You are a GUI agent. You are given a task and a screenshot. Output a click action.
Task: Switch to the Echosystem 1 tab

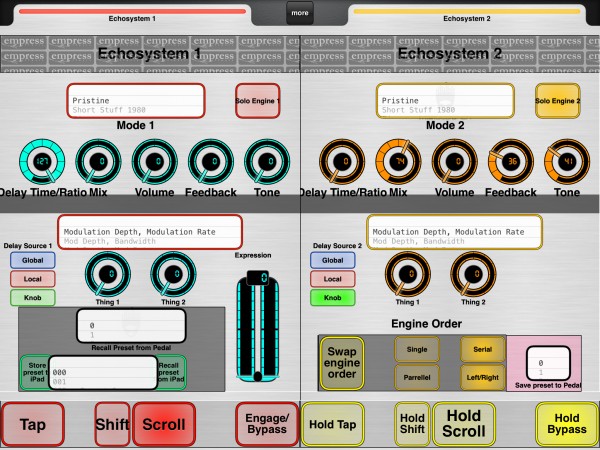point(132,15)
